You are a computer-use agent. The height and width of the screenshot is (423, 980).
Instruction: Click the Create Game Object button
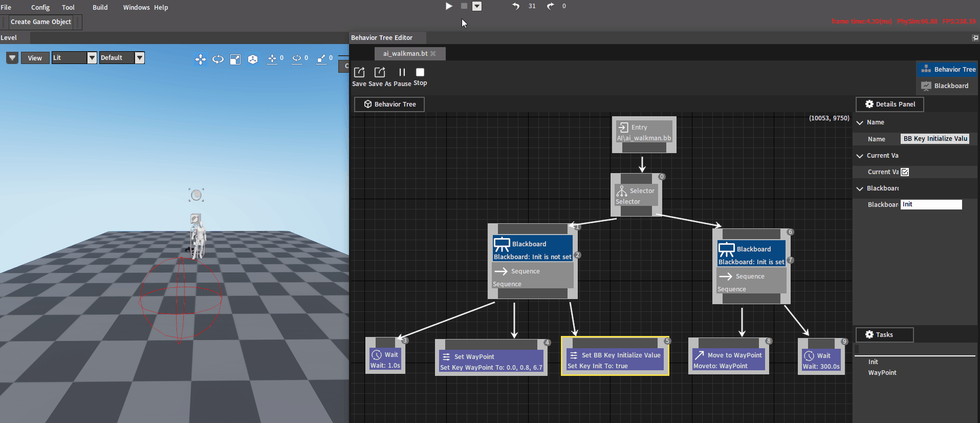(41, 22)
